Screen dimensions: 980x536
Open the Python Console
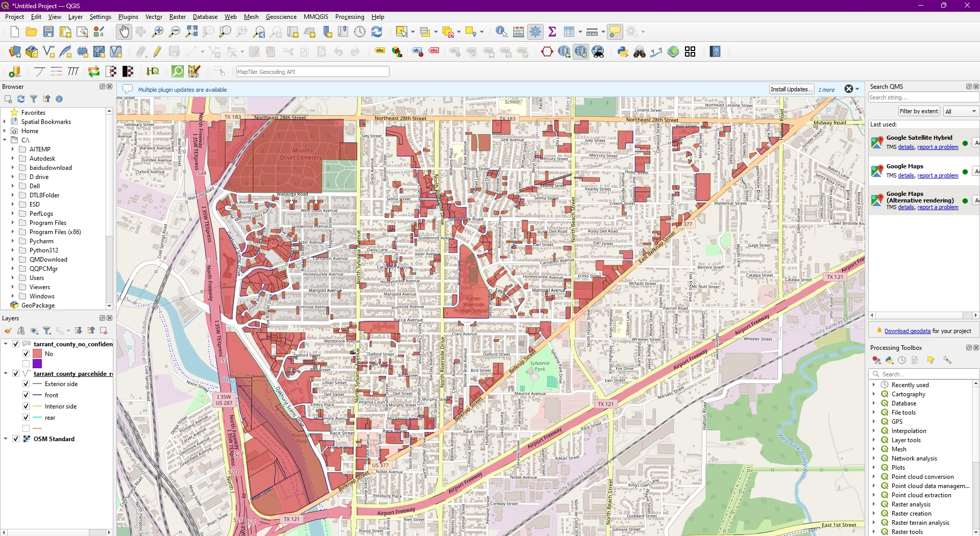click(622, 52)
